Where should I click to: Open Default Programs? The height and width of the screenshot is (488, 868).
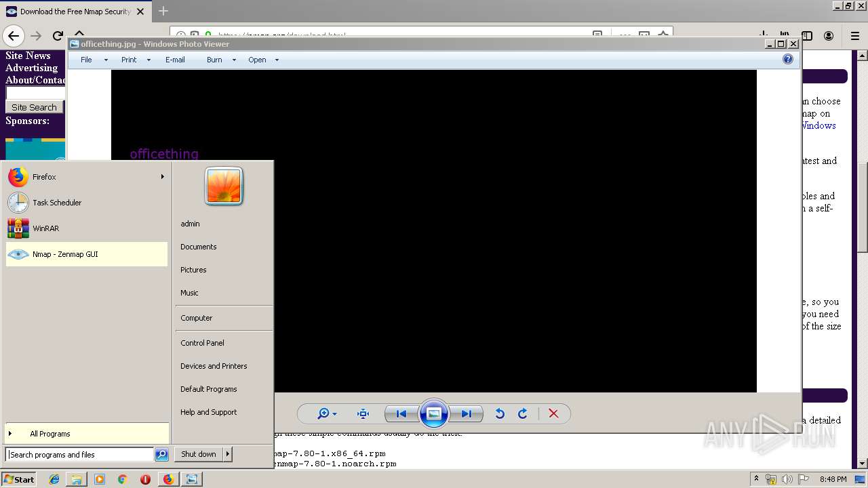pos(208,389)
